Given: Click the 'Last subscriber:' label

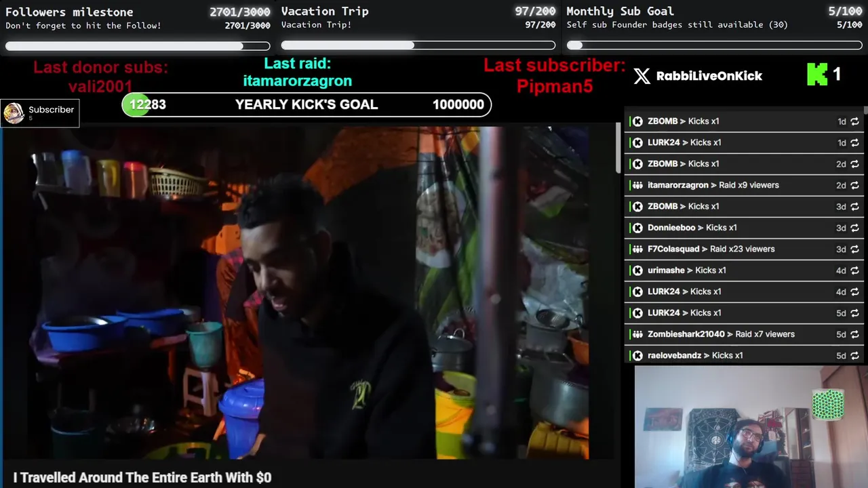Looking at the screenshot, I should click(555, 66).
